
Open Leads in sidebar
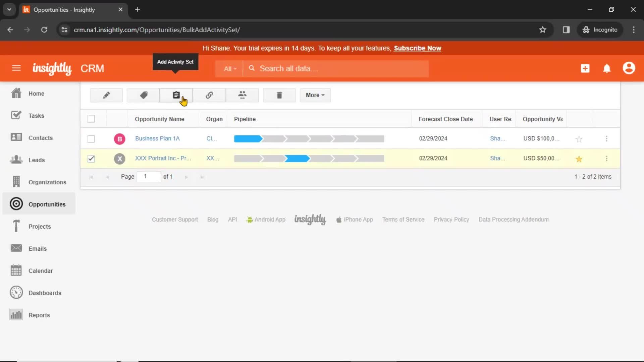click(x=39, y=160)
